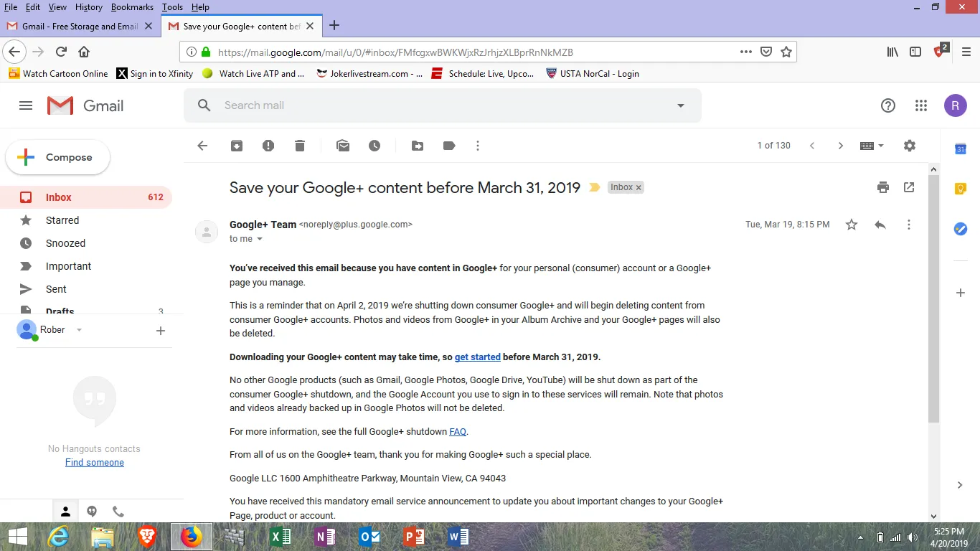Open Firefox page actions three dots
This screenshot has height=551, width=980.
pos(746,52)
